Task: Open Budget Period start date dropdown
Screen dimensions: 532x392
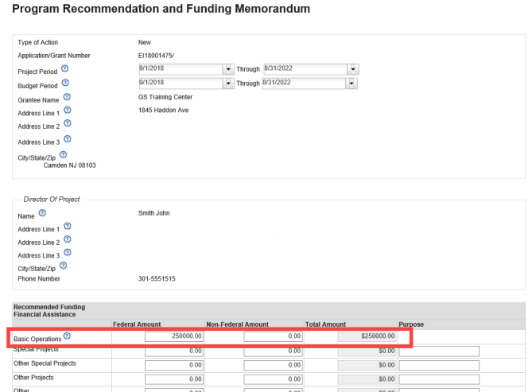Action: (x=227, y=83)
